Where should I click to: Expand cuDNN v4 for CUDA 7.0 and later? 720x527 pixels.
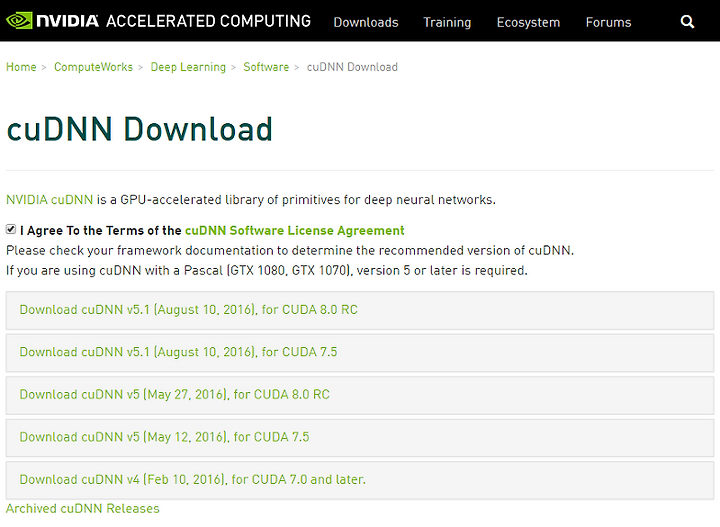pos(360,480)
